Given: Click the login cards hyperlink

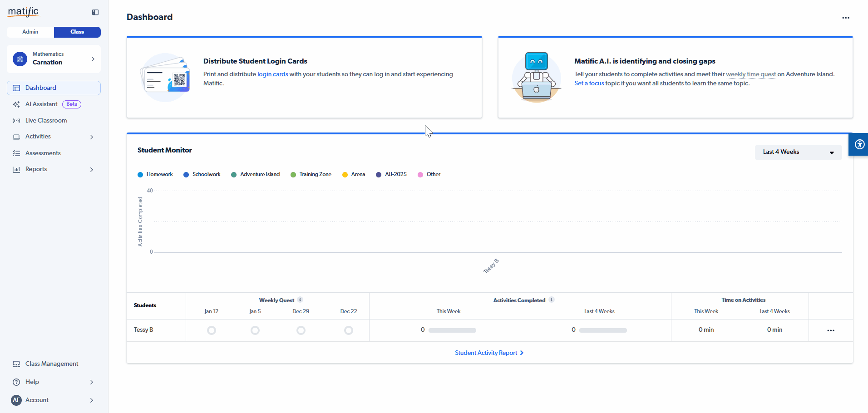Looking at the screenshot, I should point(272,74).
